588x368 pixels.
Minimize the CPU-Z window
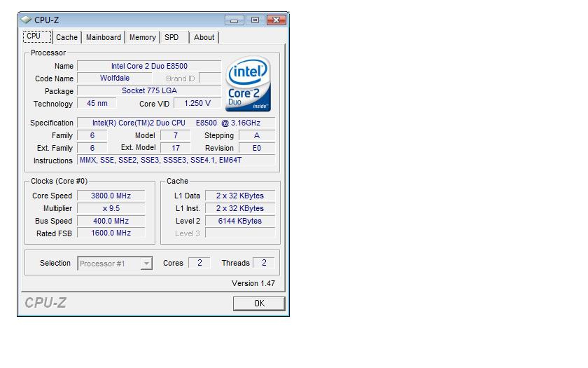point(234,20)
